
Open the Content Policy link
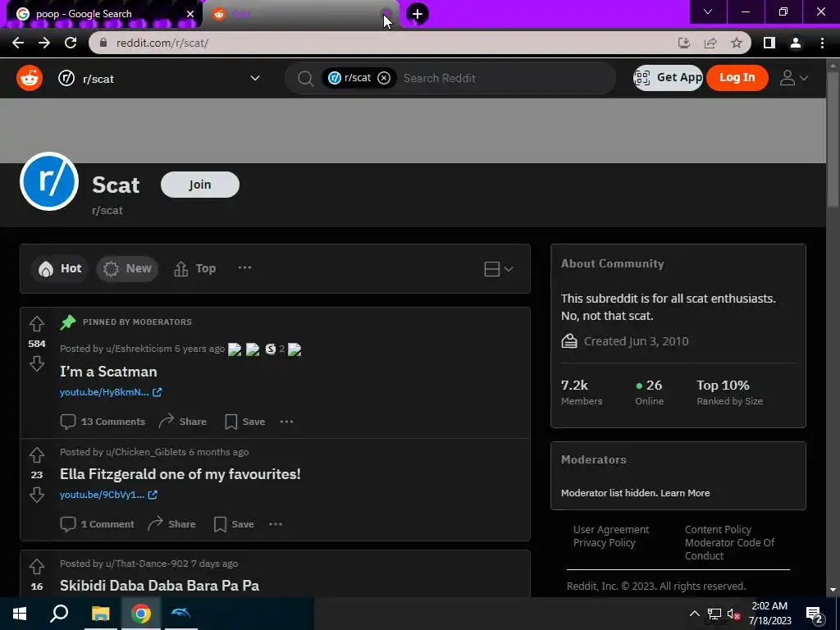(x=718, y=530)
